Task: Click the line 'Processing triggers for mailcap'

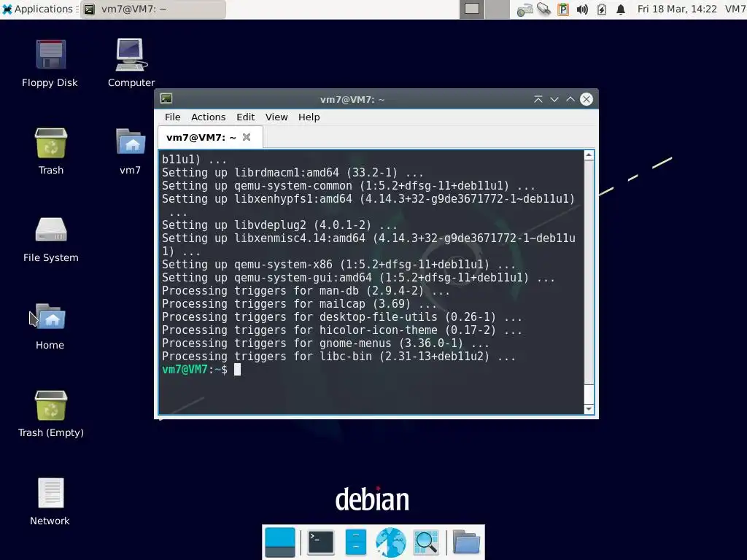Action: (298, 304)
